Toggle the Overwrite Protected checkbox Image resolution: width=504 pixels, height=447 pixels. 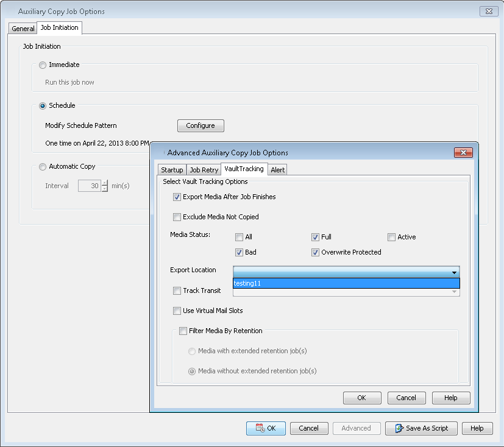316,253
